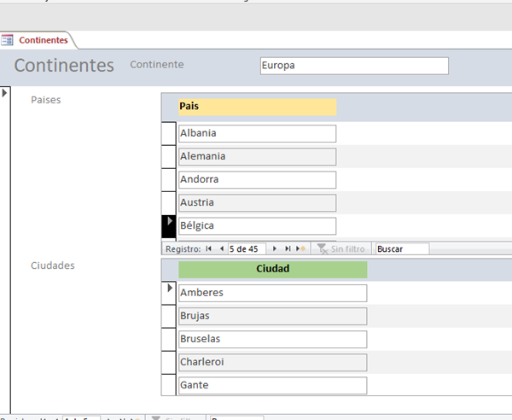512x420 pixels.
Task: Select the Albania country field
Action: (258, 133)
